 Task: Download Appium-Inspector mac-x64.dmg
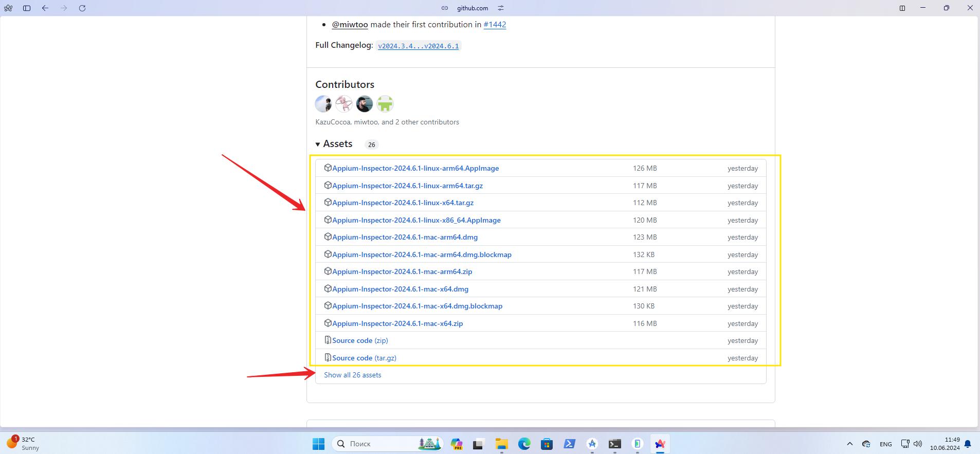pos(400,289)
